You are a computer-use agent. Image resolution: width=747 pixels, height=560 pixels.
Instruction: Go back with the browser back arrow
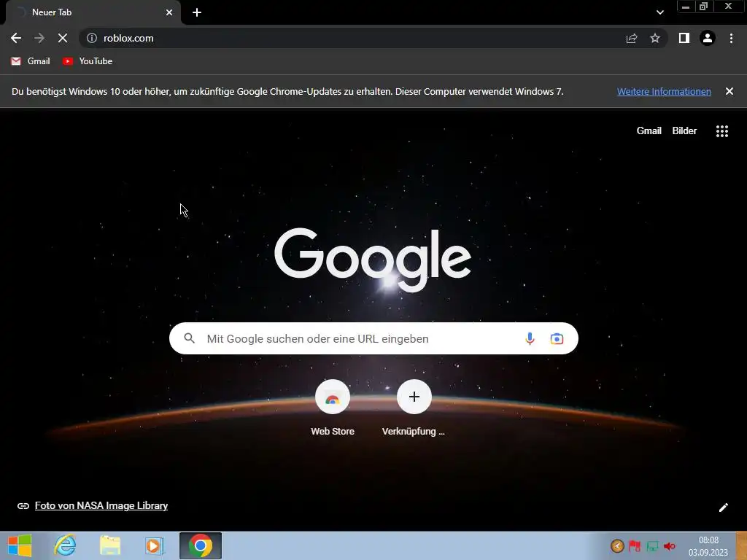click(x=16, y=38)
